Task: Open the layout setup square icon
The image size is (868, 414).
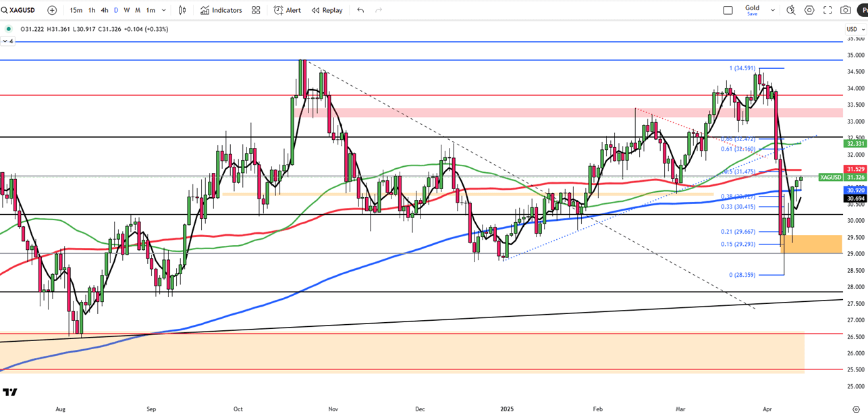Action: point(728,10)
